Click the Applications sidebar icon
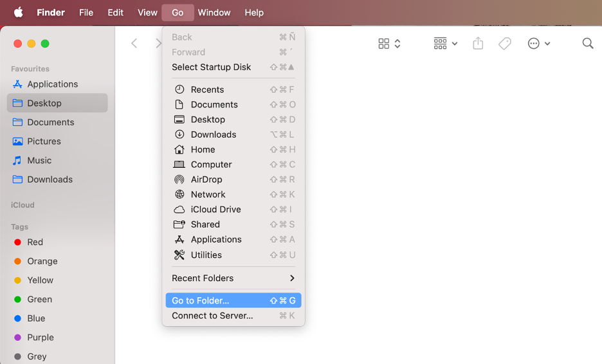Screen dimensions: 602x364 (x=17, y=84)
